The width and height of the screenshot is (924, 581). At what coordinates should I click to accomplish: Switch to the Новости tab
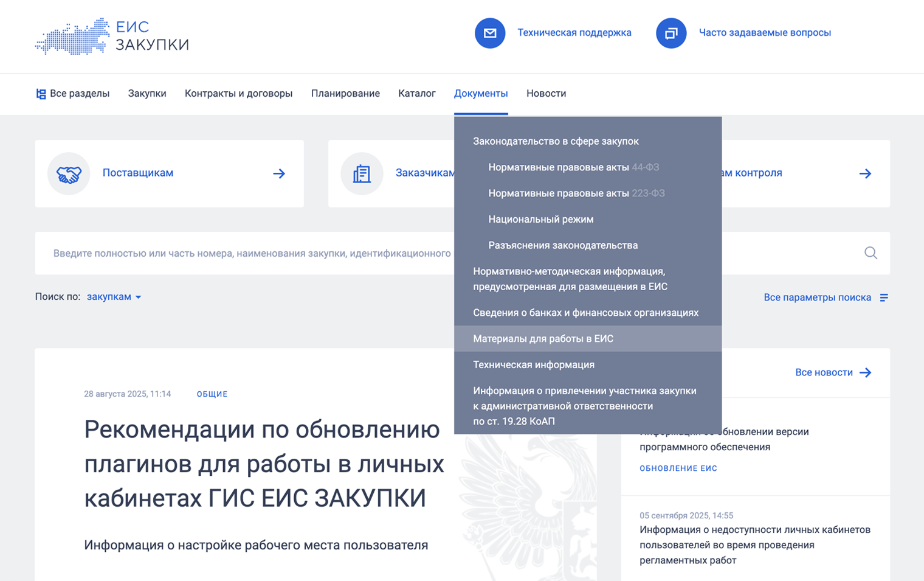(x=546, y=94)
